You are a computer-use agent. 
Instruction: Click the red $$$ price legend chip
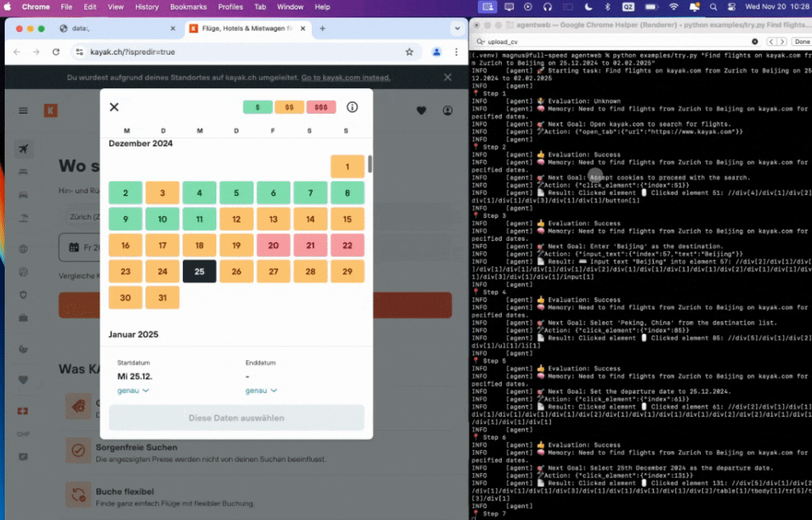[x=321, y=107]
